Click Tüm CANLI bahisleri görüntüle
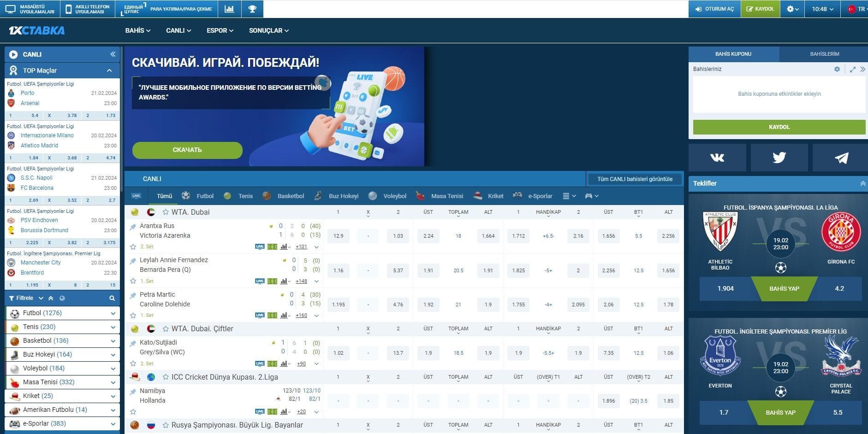This screenshot has height=434, width=868. (x=635, y=179)
